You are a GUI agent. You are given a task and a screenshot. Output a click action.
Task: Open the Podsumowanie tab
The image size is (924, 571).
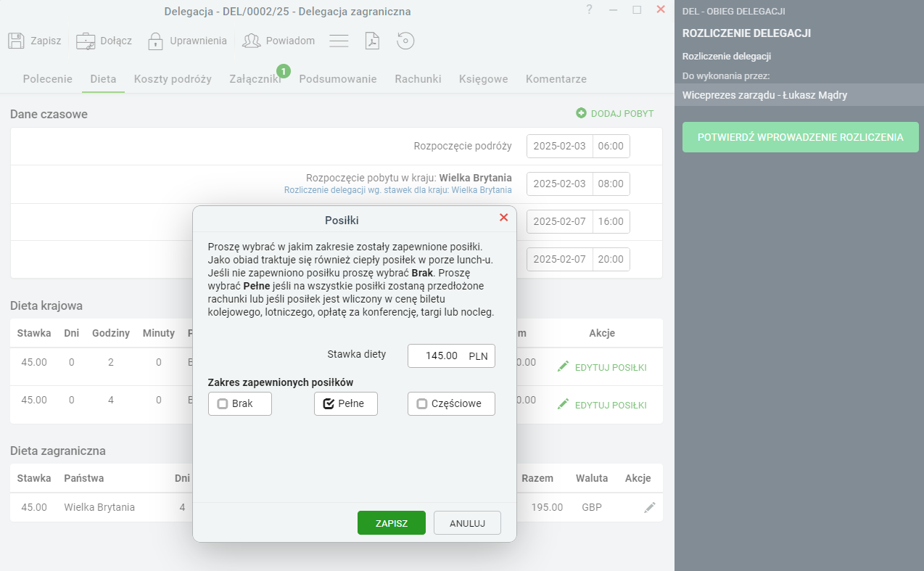338,79
